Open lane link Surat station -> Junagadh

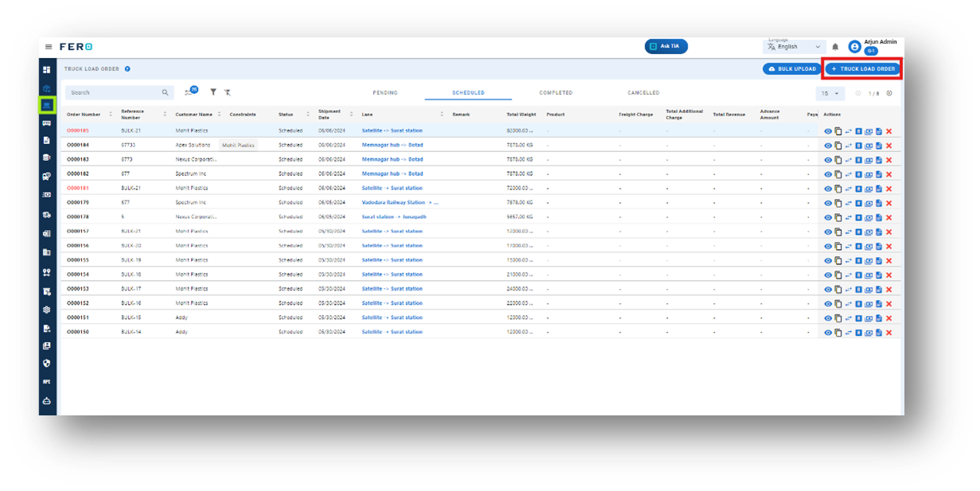(x=394, y=216)
